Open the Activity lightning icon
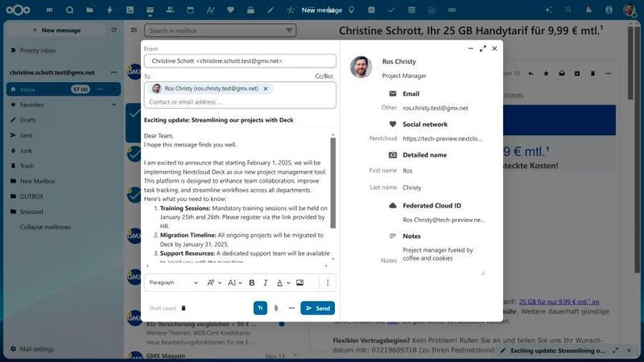This screenshot has height=362, width=644. coord(109,10)
